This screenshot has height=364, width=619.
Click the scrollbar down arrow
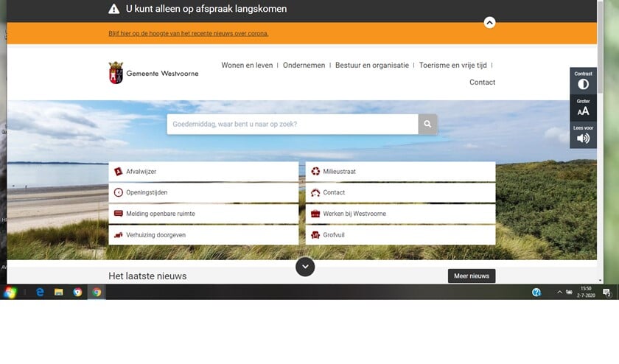(600, 280)
